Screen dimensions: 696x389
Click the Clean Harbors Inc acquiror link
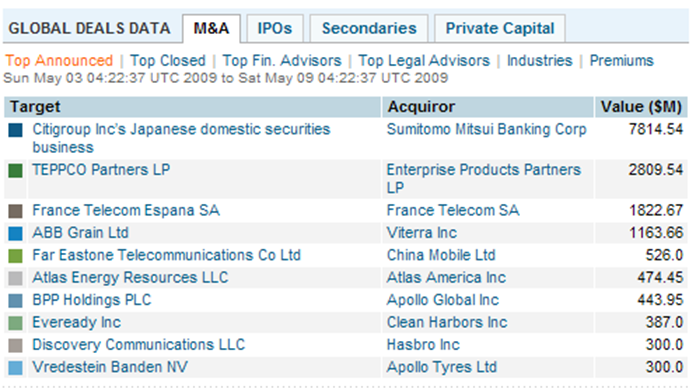pos(447,322)
